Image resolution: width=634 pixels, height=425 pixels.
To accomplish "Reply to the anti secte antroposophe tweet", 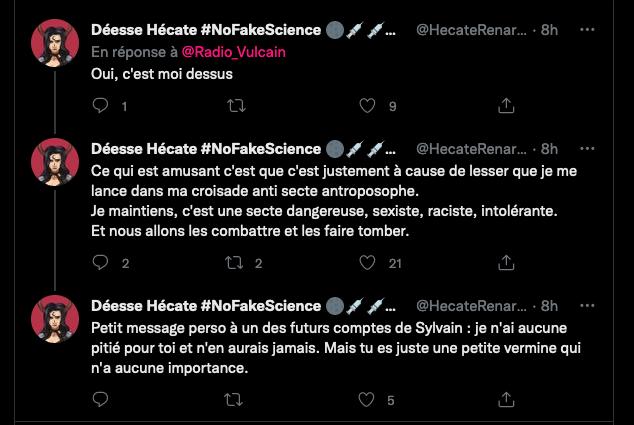I will click(x=99, y=263).
